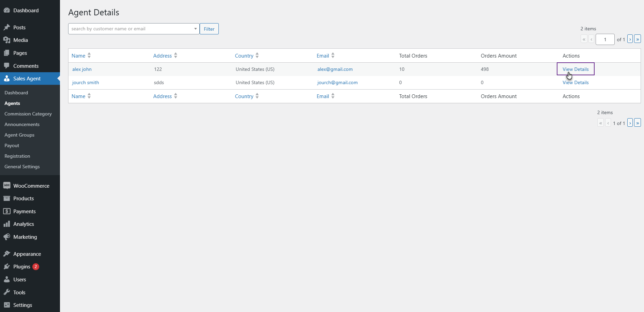Click footer Country column sort arrows

(257, 96)
